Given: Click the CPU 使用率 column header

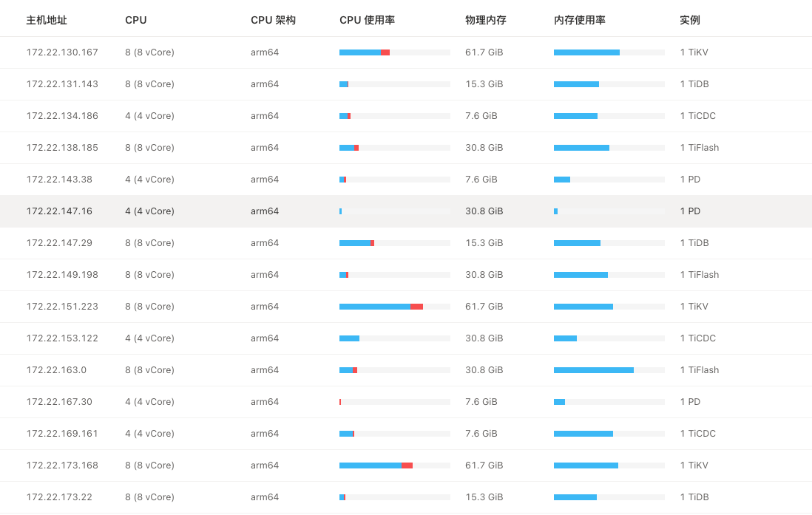Looking at the screenshot, I should coord(367,20).
